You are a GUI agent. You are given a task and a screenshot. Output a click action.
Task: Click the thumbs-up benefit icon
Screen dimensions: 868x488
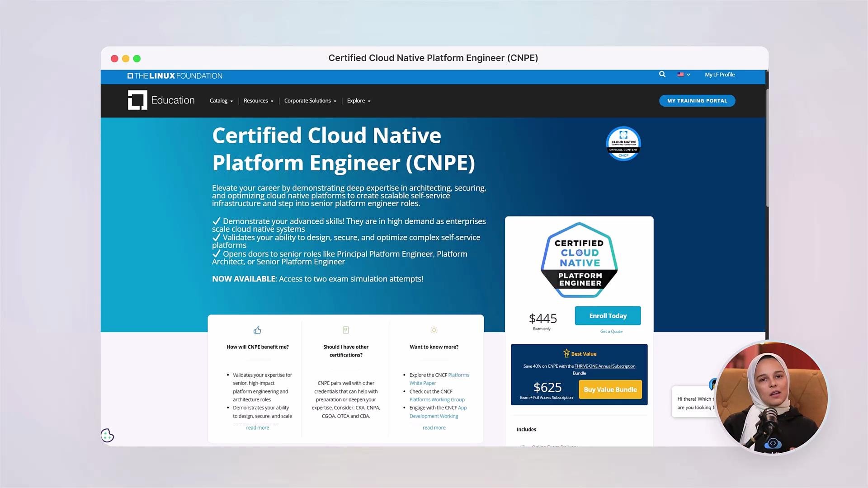pos(257,330)
